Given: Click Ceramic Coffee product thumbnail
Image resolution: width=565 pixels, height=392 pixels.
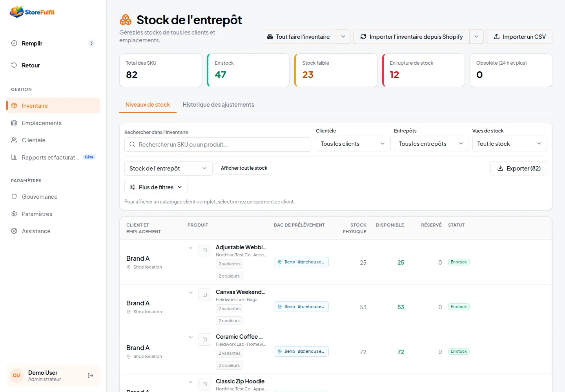Looking at the screenshot, I should 205,339.
